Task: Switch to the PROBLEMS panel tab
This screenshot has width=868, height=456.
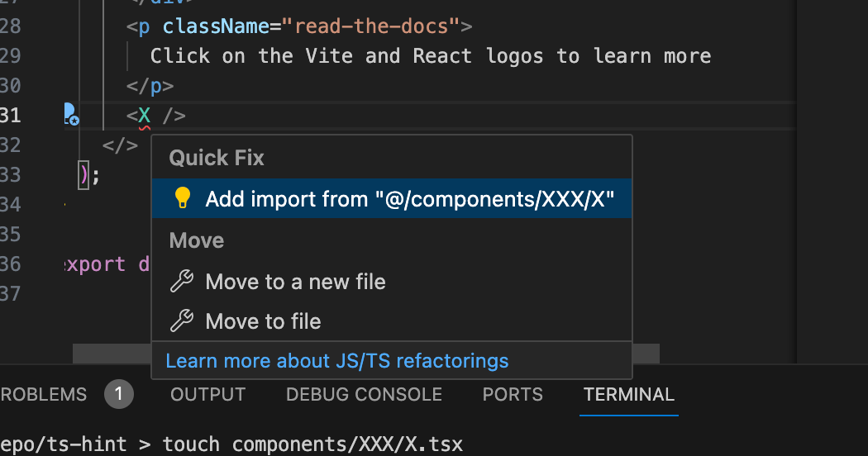Action: click(43, 395)
